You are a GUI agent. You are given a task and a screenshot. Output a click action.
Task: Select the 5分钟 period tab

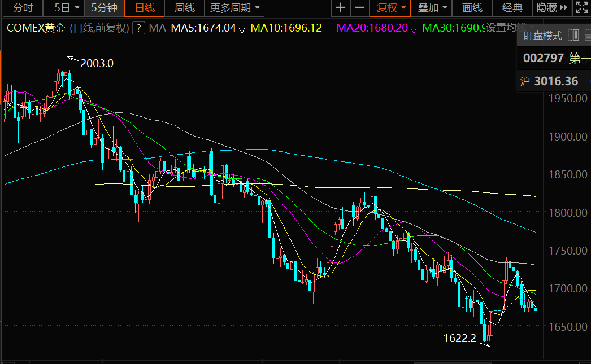(104, 8)
